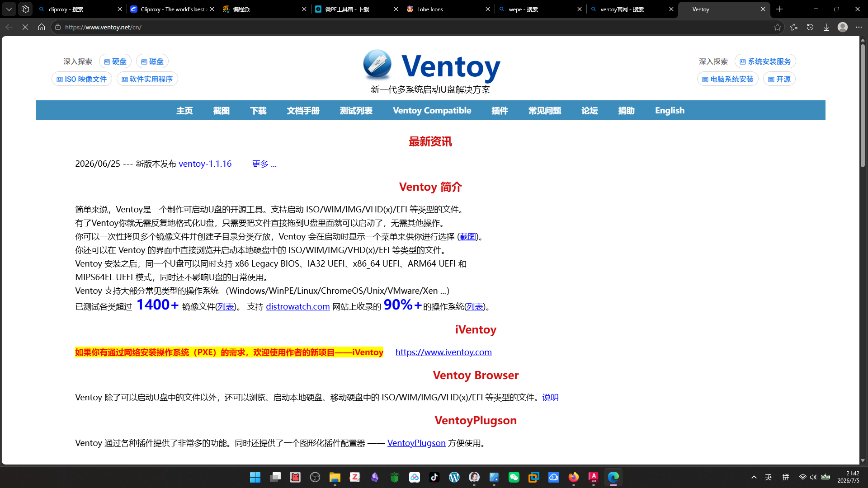Click the 电脑系统安装 explore tag
The image size is (868, 488).
pyautogui.click(x=728, y=79)
